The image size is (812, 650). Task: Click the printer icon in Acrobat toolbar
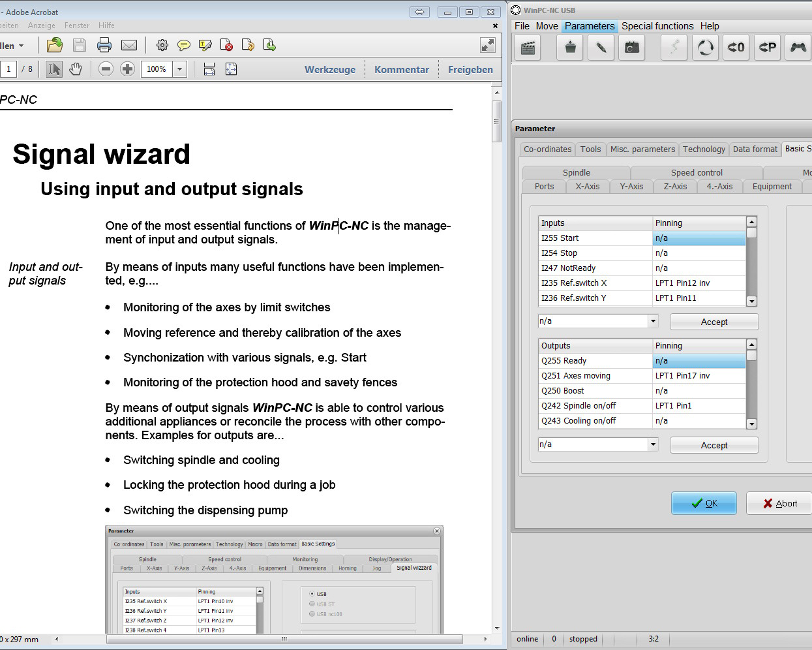tap(104, 45)
